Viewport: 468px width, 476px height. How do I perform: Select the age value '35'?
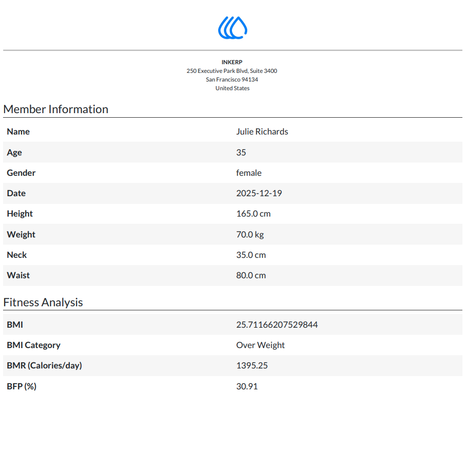point(241,152)
